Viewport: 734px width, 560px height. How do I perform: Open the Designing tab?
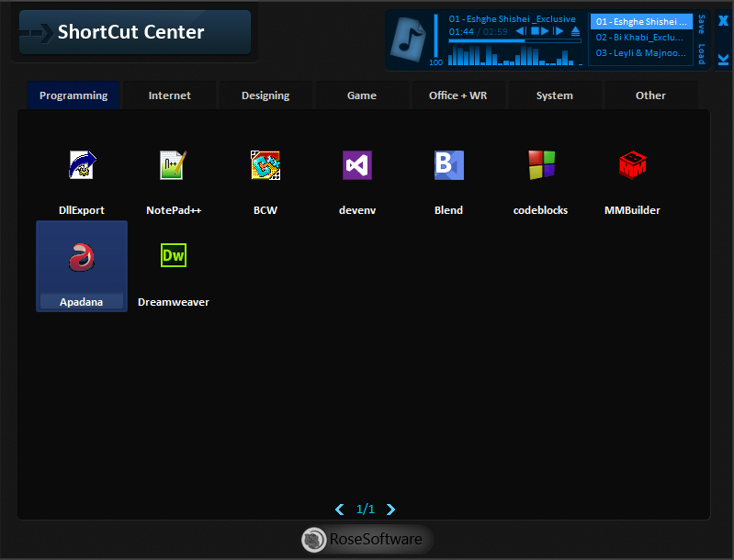tap(265, 95)
